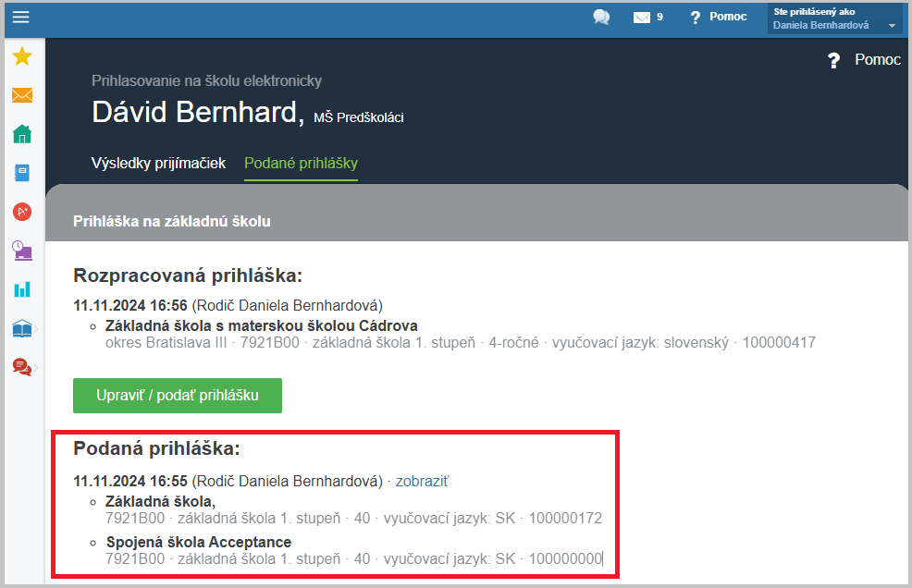Open the mail icon with 9 unread
This screenshot has width=912, height=588.
pyautogui.click(x=648, y=18)
